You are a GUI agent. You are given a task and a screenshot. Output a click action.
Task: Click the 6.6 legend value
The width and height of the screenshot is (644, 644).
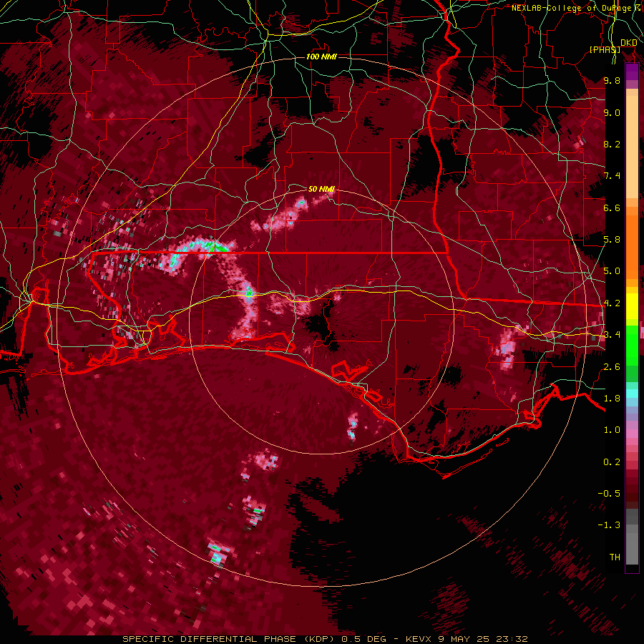pos(612,208)
